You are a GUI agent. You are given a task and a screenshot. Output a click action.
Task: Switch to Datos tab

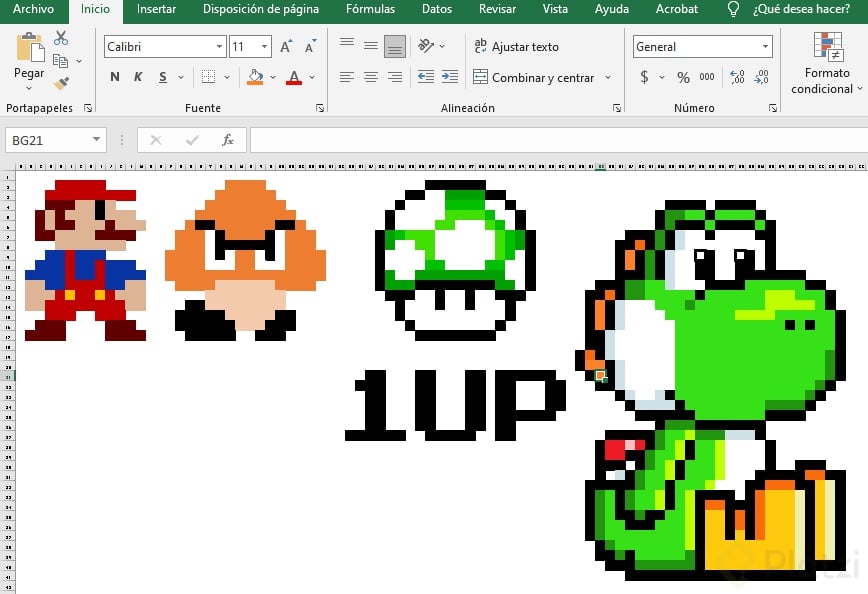click(437, 9)
